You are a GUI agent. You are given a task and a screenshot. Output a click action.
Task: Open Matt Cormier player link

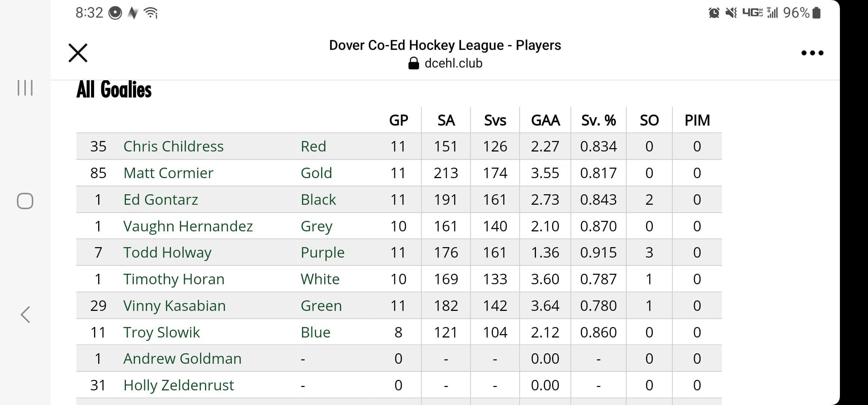tap(168, 173)
